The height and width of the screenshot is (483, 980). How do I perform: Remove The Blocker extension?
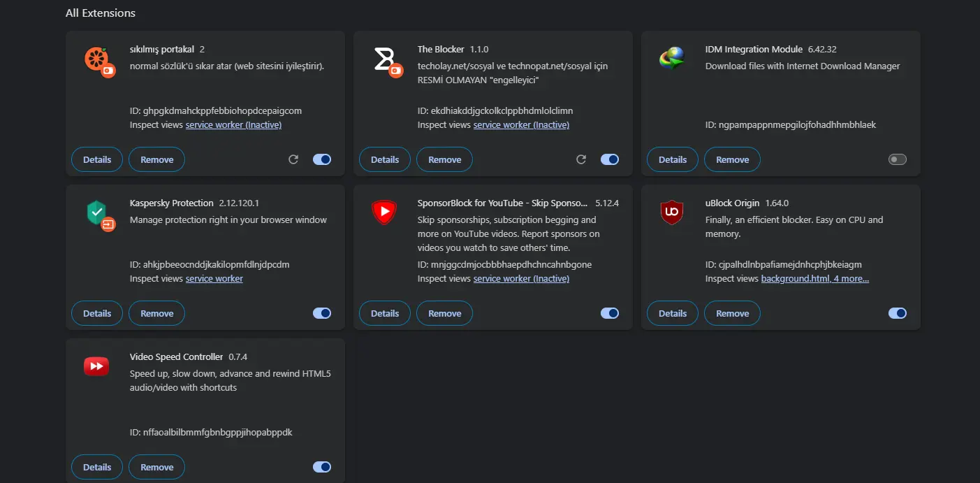tap(444, 159)
